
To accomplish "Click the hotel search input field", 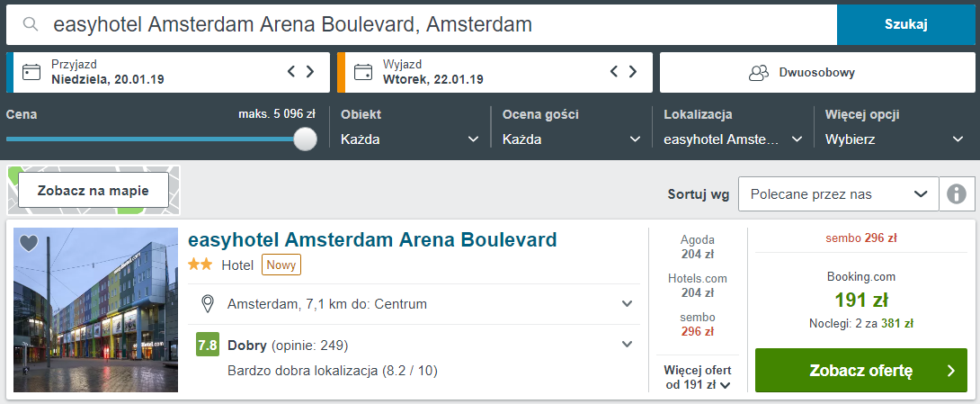I will [432, 24].
